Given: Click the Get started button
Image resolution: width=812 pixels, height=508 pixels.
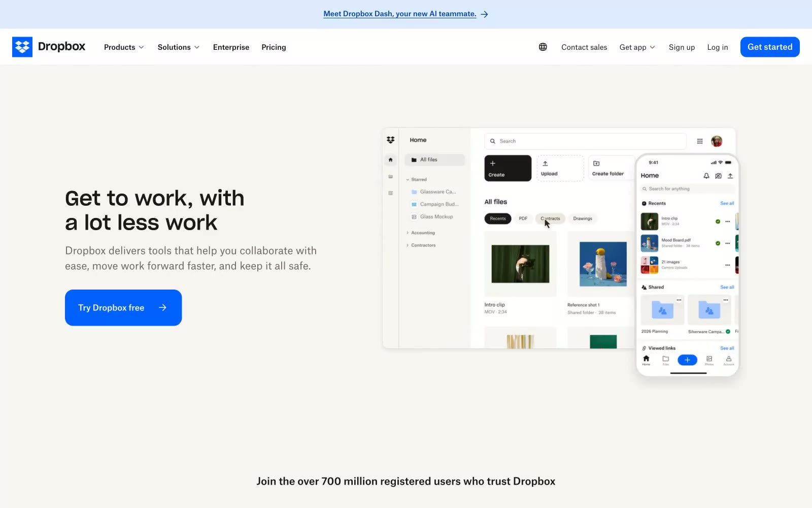Looking at the screenshot, I should click(770, 47).
